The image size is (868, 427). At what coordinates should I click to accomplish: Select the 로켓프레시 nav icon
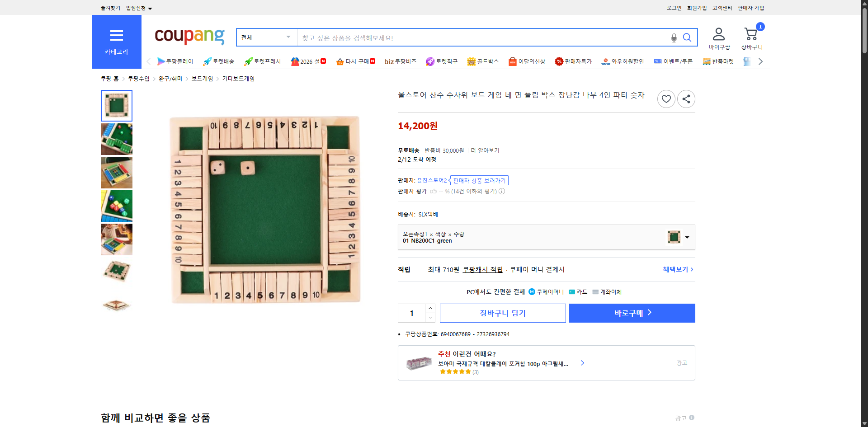(x=248, y=61)
